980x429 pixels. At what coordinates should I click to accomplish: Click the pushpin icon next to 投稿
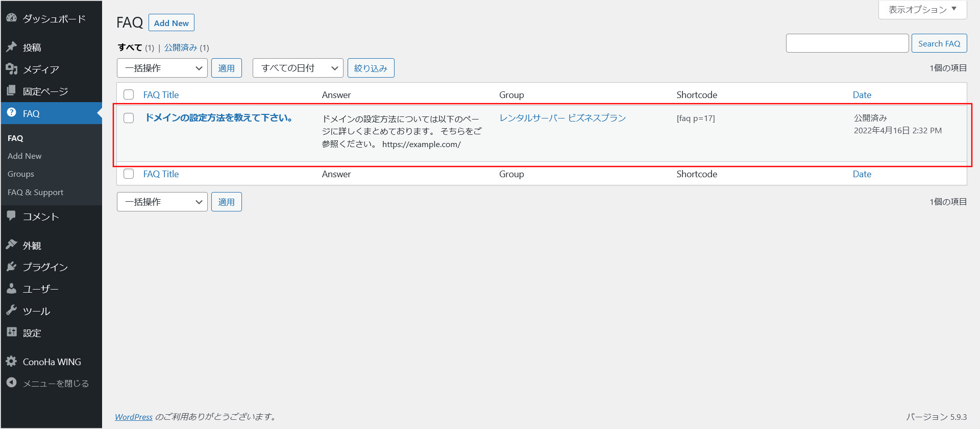[x=11, y=47]
